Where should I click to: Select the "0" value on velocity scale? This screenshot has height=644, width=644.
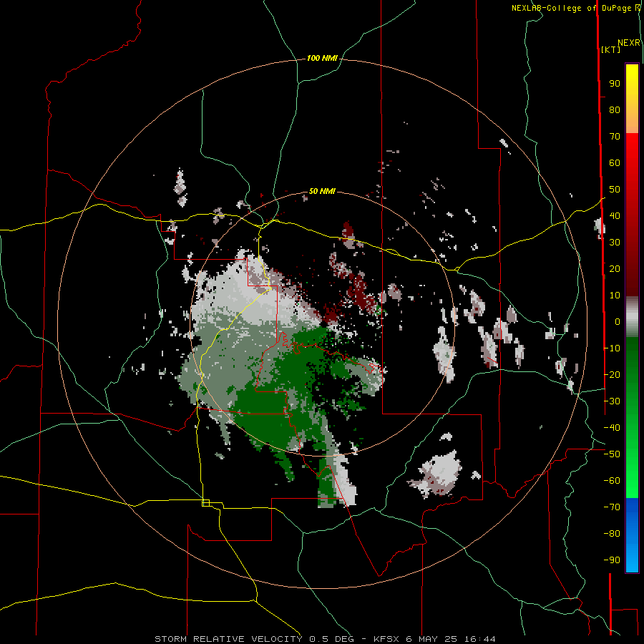click(x=618, y=322)
